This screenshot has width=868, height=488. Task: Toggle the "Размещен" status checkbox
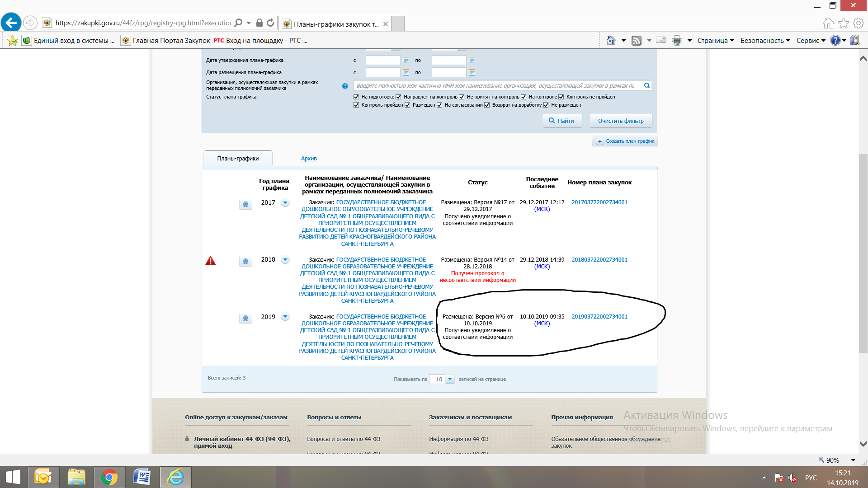[x=407, y=105]
